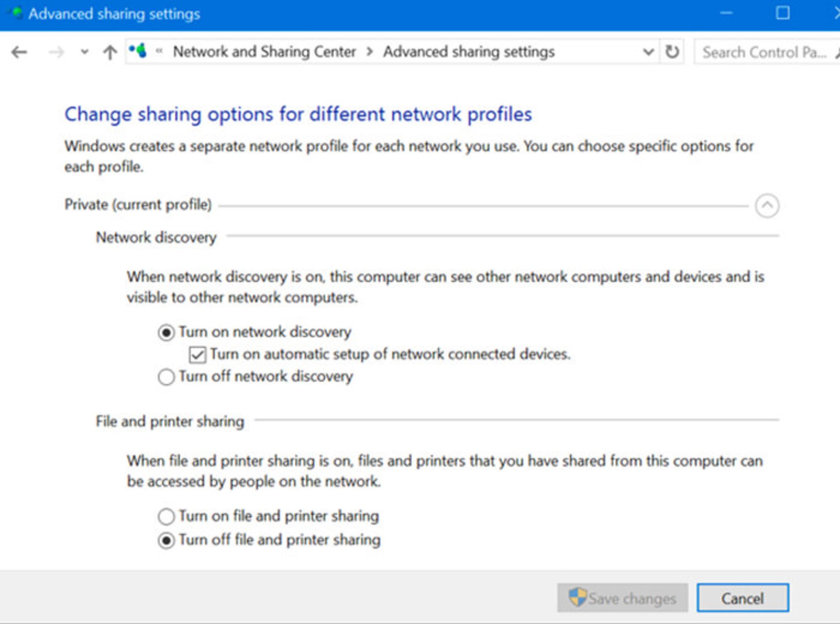Go up one level with Up arrow
Image resolution: width=840 pixels, height=624 pixels.
point(110,53)
